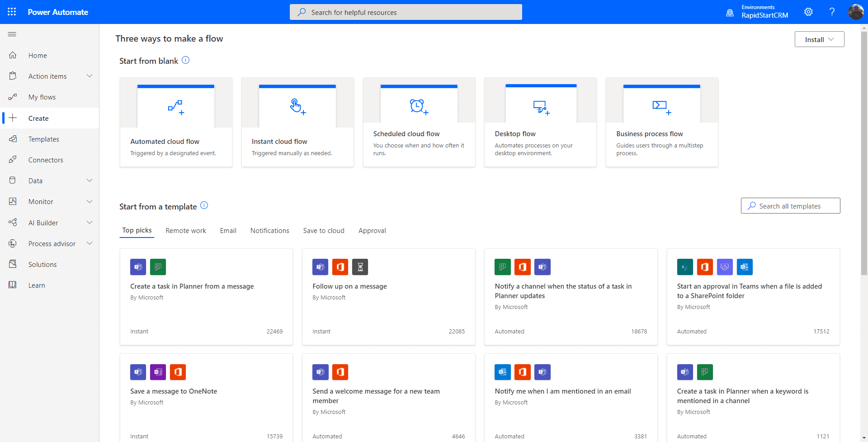
Task: Open Power Automate settings gear
Action: pyautogui.click(x=809, y=12)
